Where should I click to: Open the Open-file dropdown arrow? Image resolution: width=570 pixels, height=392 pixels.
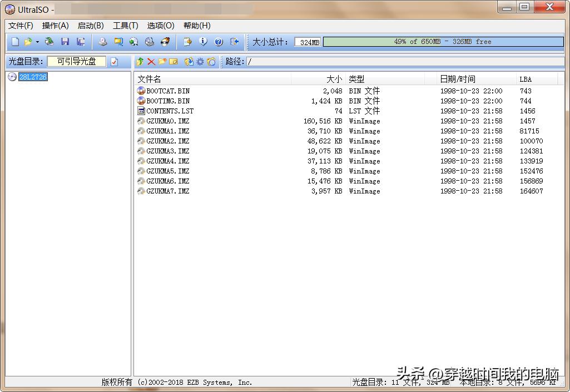[38, 42]
